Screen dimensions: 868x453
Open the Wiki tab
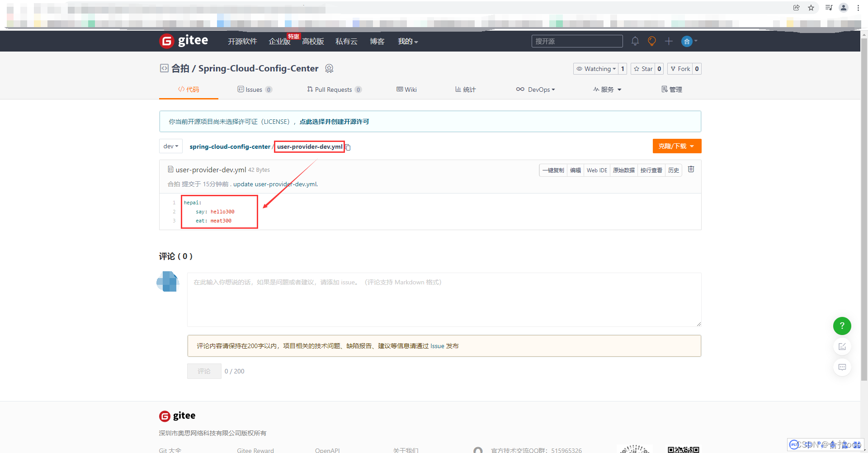click(406, 90)
